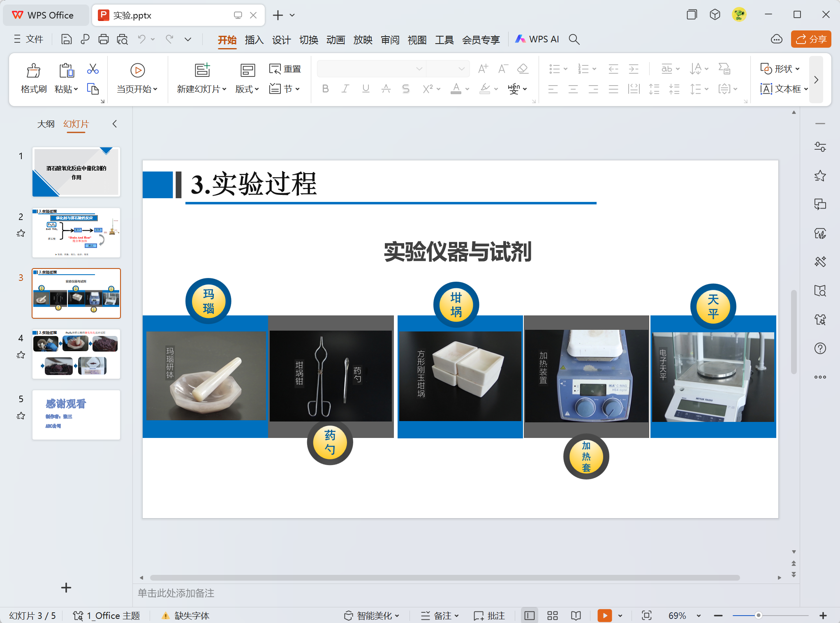Viewport: 840px width, 623px height.
Task: Switch to slide sorter view in status bar
Action: point(552,615)
